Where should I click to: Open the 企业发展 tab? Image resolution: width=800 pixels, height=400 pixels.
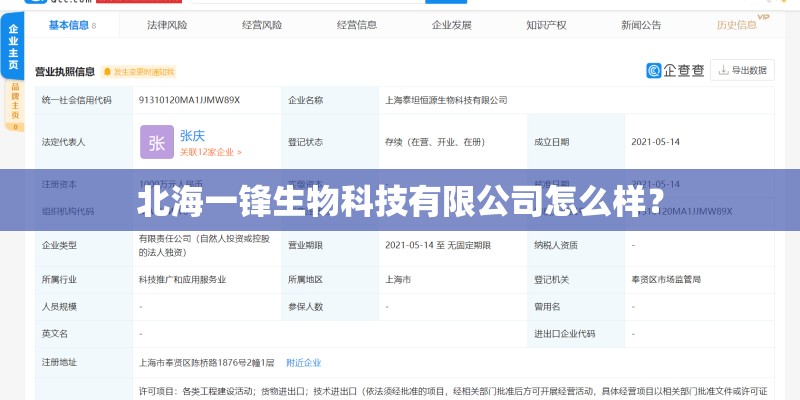452,25
